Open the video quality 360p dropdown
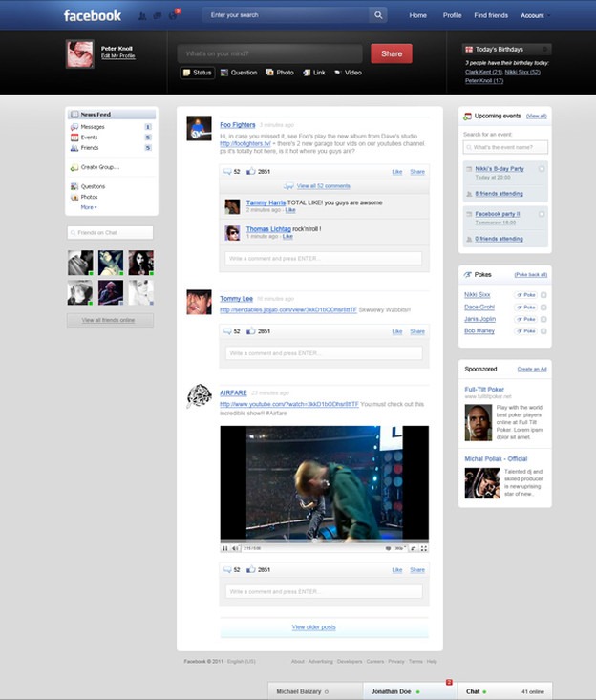The height and width of the screenshot is (700, 596). pos(400,548)
